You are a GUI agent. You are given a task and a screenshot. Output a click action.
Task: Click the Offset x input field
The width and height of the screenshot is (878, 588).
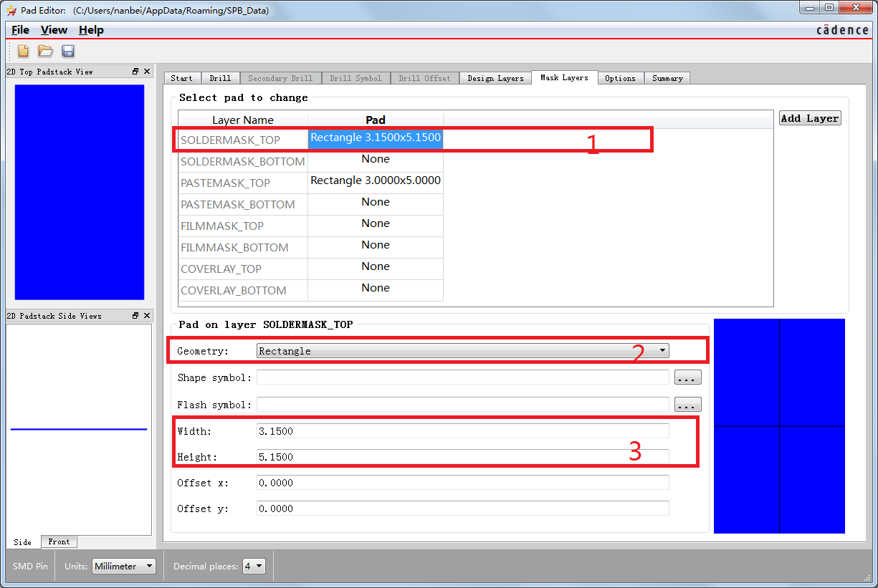(462, 483)
